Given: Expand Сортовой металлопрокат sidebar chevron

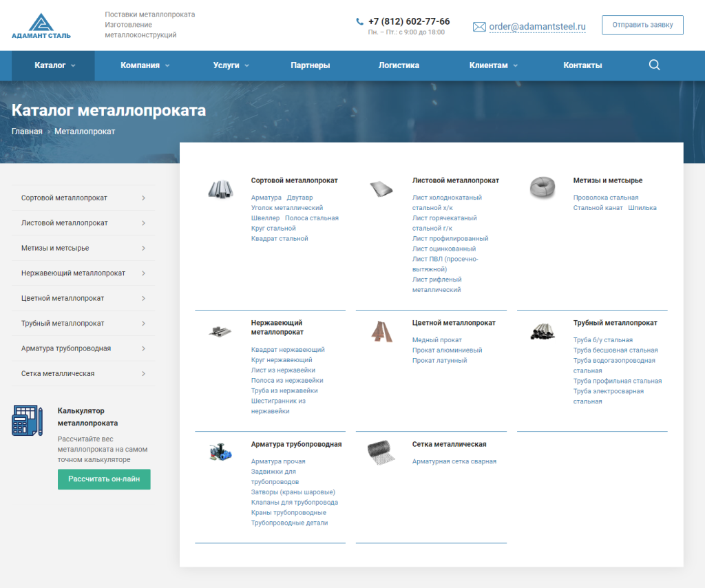Looking at the screenshot, I should 143,198.
